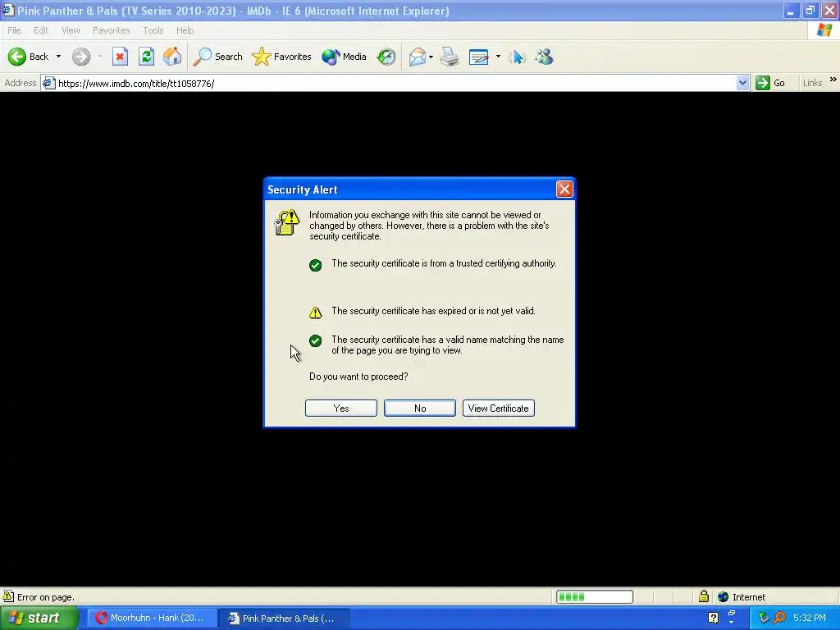Open the Favorites star toolbar button
Viewport: 840px width, 630px height.
pos(282,57)
